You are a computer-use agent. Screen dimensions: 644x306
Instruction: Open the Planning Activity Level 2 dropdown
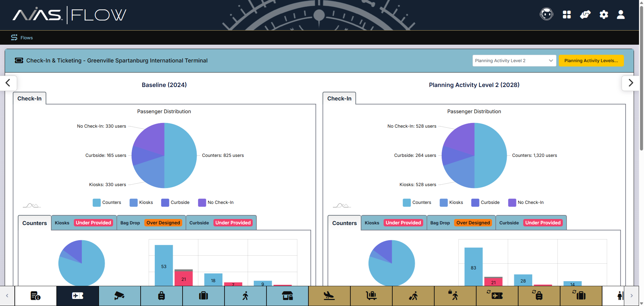(x=514, y=60)
